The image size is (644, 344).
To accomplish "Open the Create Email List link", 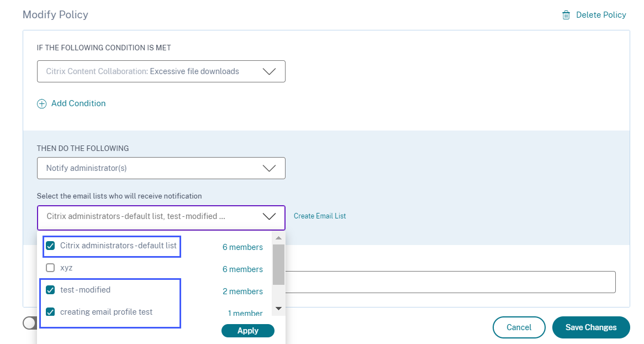I will [320, 216].
